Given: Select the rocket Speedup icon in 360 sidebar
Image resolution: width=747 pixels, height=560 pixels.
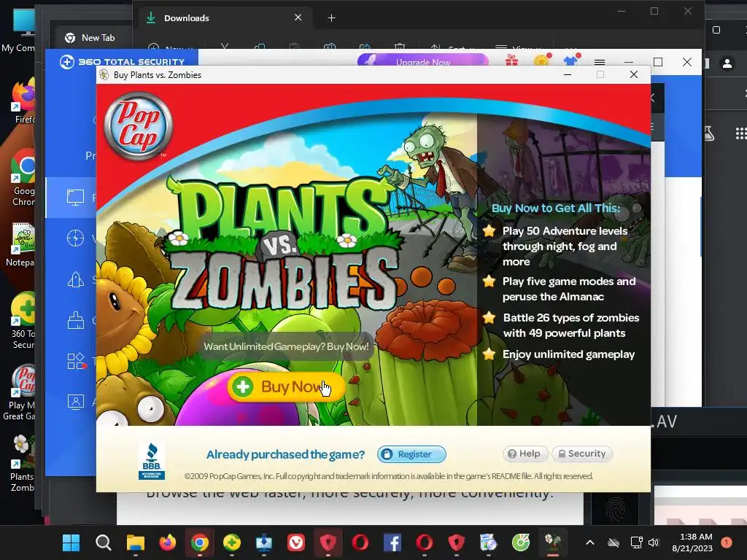Looking at the screenshot, I should tap(75, 279).
